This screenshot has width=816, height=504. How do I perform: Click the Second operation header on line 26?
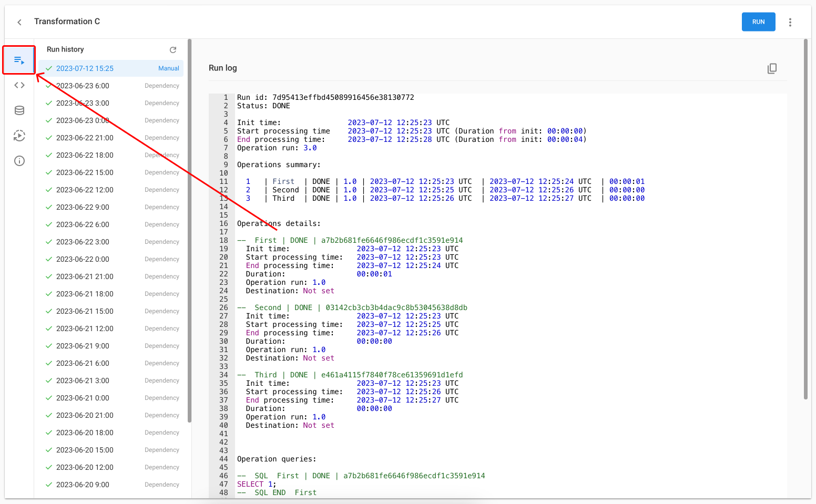point(352,307)
